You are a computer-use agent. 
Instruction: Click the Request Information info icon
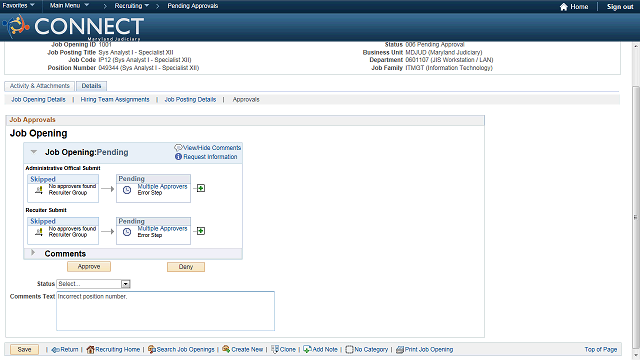pyautogui.click(x=178, y=156)
